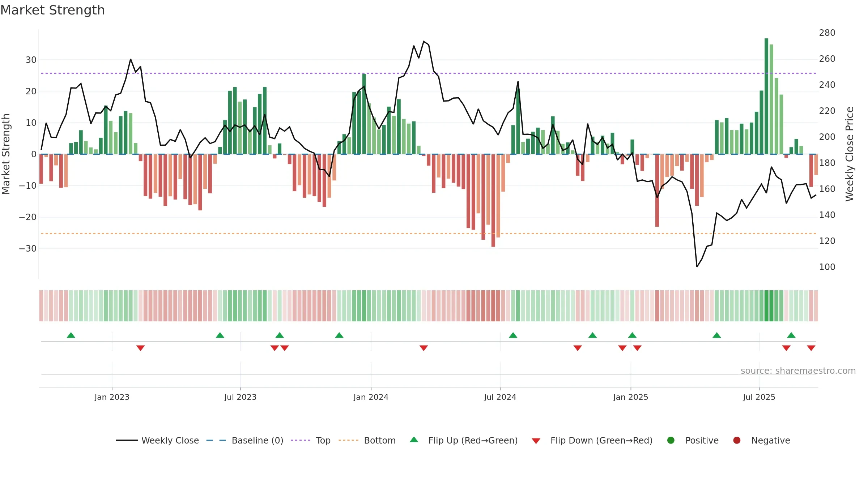Click the red Flip Down triangle in Mar 2024
The image size is (868, 488).
coord(424,348)
